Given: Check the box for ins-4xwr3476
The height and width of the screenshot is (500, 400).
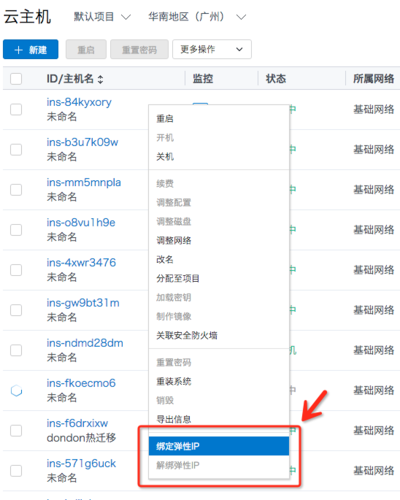Looking at the screenshot, I should click(x=16, y=270).
